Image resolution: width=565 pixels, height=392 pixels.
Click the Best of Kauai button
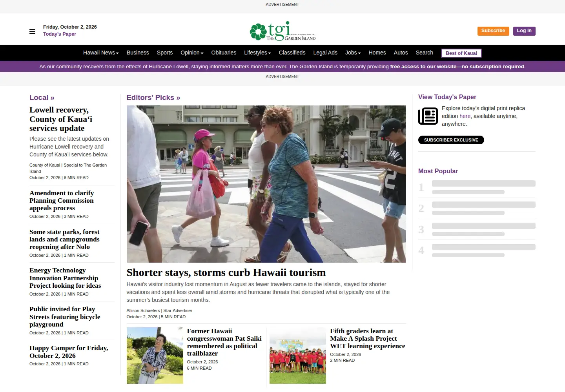point(461,53)
